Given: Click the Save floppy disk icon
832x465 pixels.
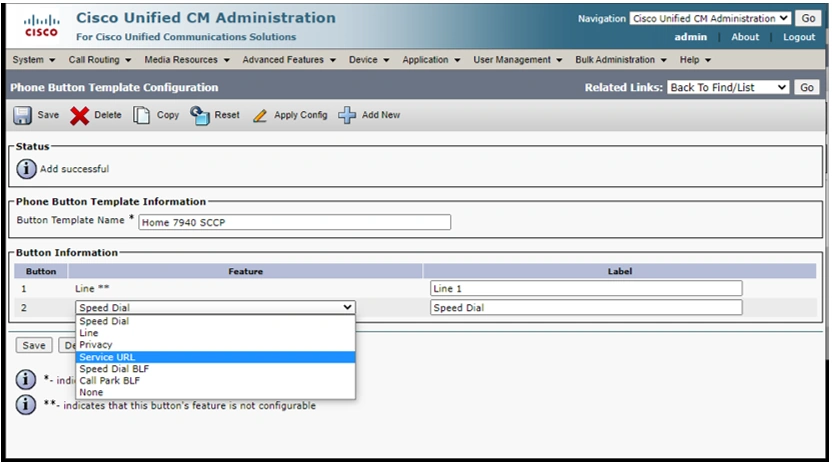Looking at the screenshot, I should (x=22, y=115).
